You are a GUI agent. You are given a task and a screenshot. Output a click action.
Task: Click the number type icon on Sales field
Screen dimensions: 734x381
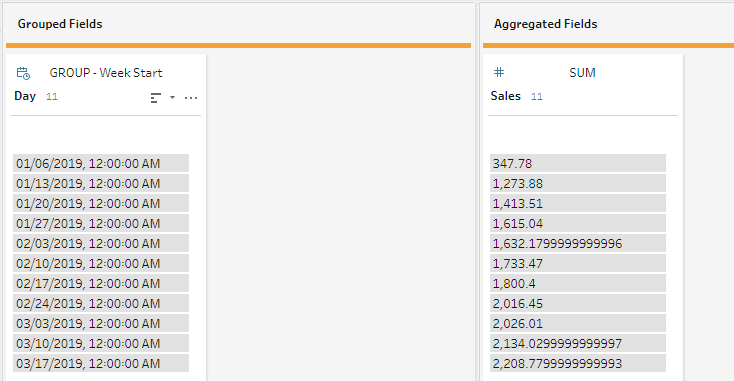[499, 72]
